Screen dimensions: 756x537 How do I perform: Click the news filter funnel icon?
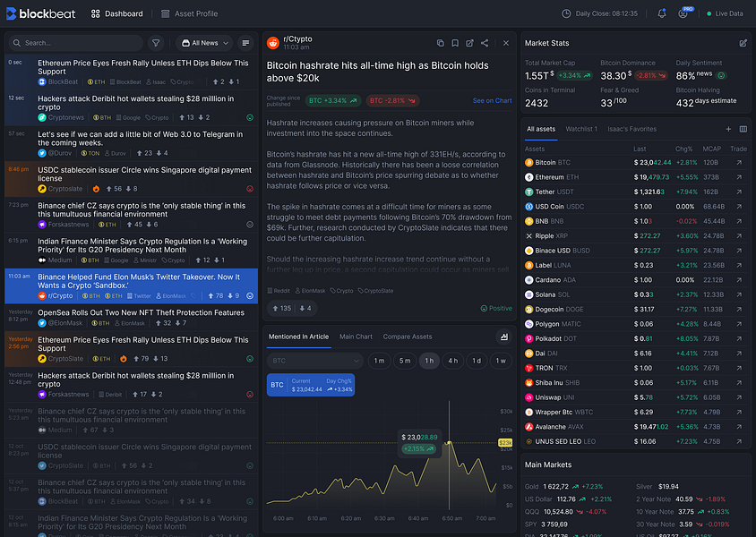coord(156,43)
